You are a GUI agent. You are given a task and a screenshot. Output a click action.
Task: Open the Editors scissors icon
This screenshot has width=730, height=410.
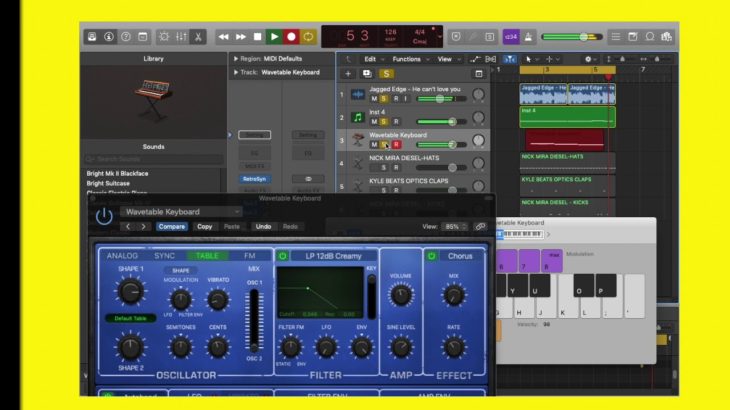point(198,37)
